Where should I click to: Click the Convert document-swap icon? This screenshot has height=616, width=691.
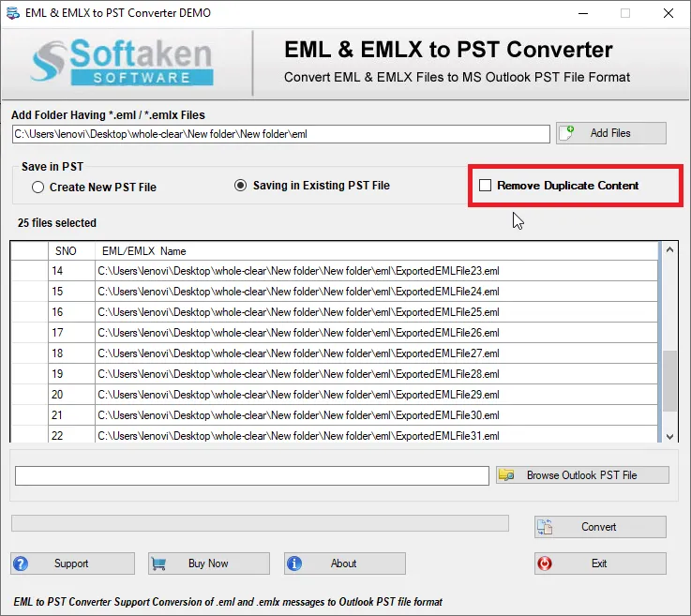[x=545, y=527]
